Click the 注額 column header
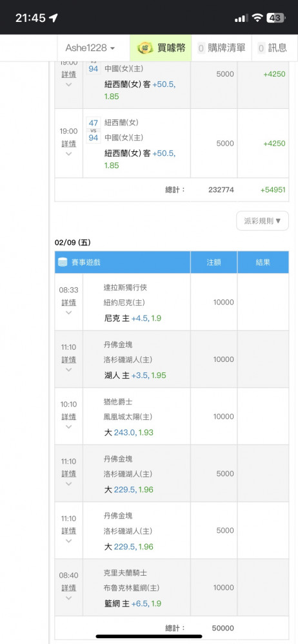The image size is (298, 644). 214,262
